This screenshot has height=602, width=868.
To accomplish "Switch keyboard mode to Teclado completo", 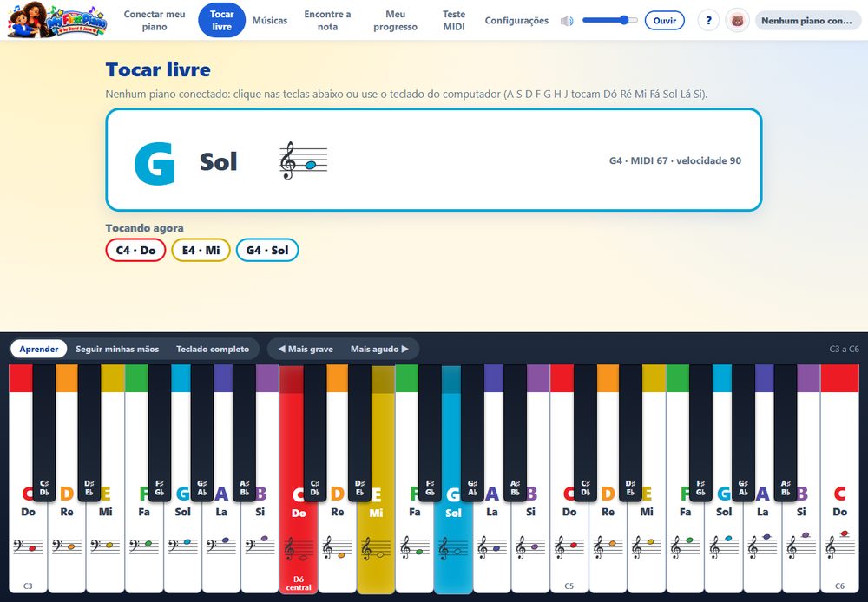I will click(x=213, y=349).
